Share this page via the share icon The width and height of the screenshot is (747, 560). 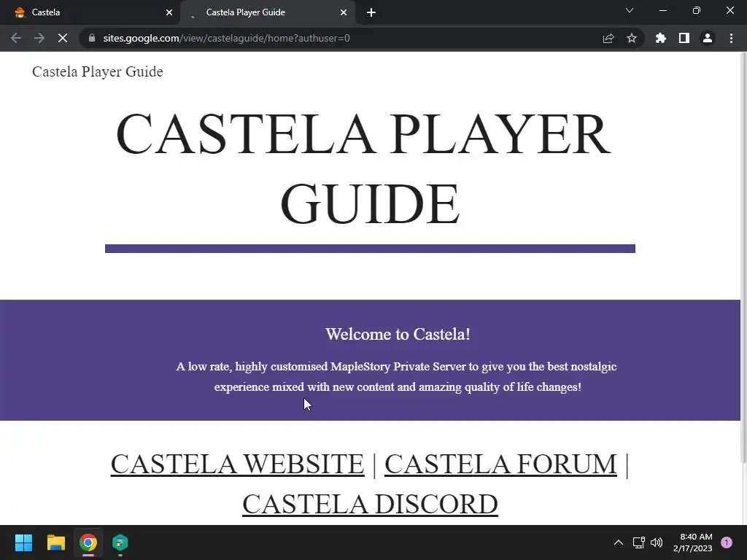coord(608,38)
